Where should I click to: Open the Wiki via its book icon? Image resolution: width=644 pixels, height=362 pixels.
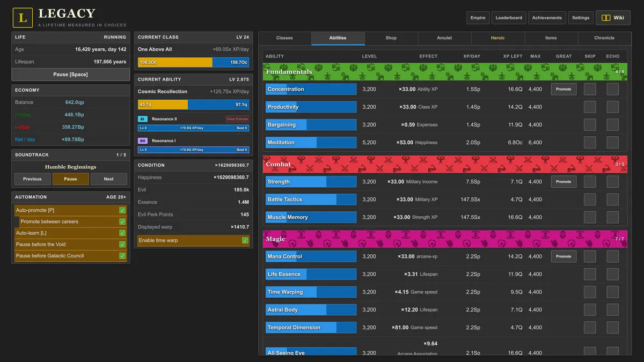[x=606, y=18]
